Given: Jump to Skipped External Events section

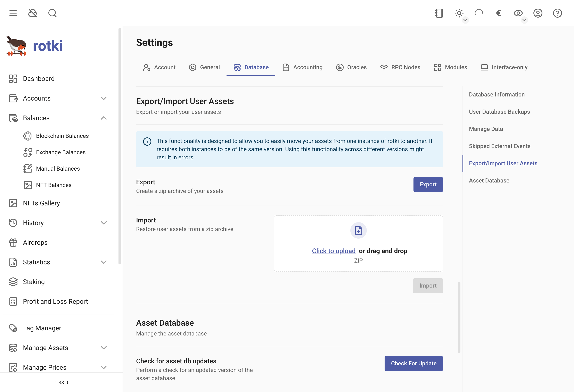Looking at the screenshot, I should click(x=500, y=146).
